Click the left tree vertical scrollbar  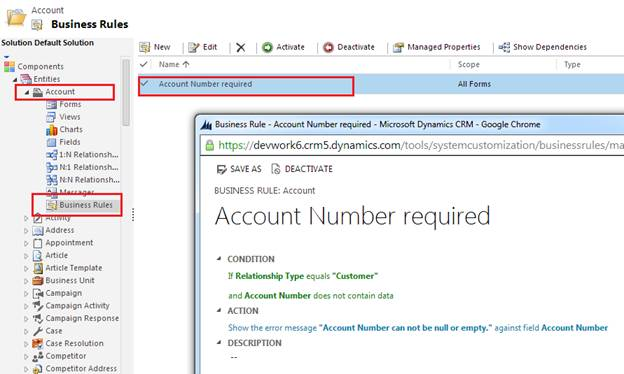click(126, 92)
